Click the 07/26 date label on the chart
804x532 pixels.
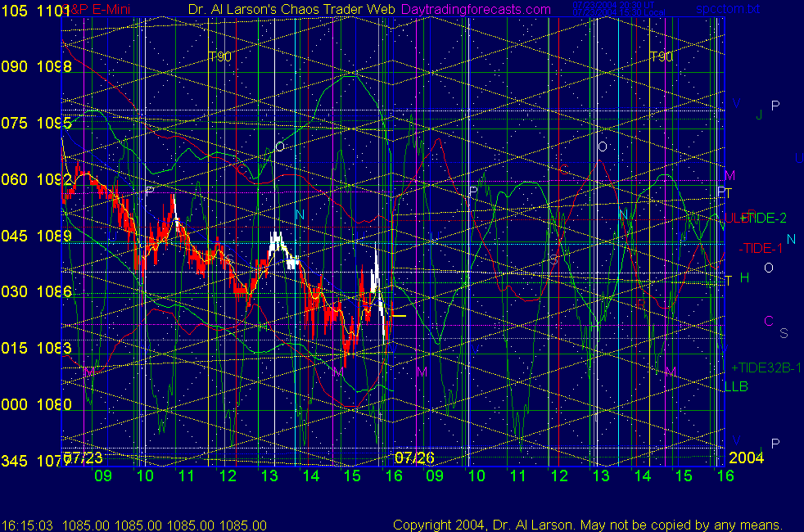(x=414, y=458)
